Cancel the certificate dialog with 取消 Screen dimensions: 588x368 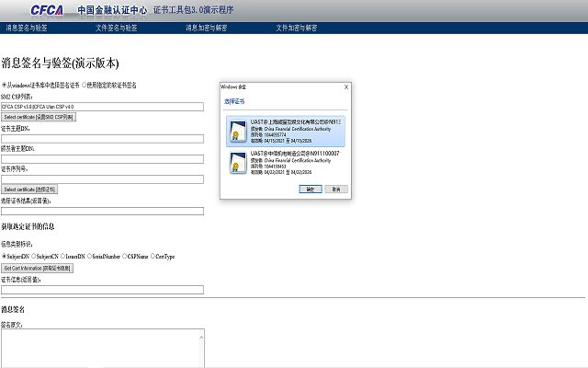pos(336,190)
